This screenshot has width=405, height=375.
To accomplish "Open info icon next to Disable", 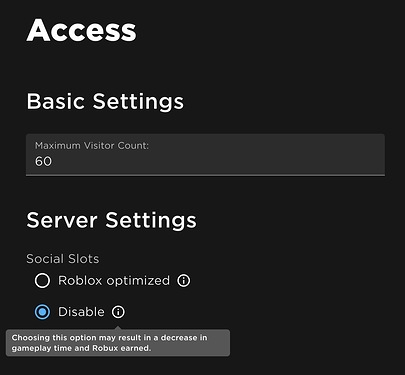I will 118,312.
